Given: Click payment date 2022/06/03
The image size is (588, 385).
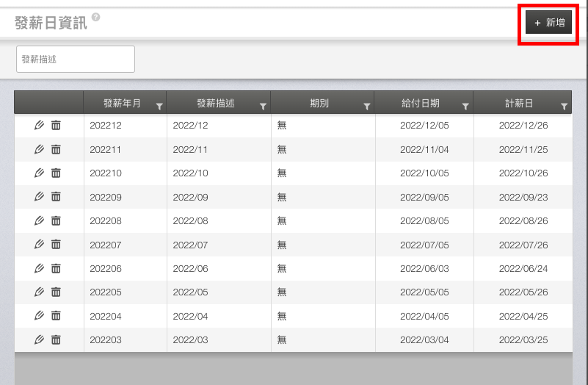Looking at the screenshot, I should tap(424, 269).
